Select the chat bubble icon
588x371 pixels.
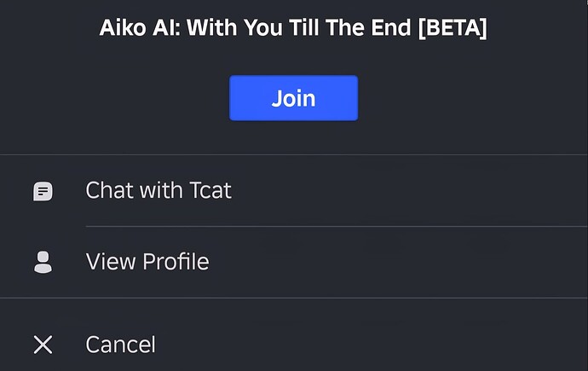click(x=43, y=191)
